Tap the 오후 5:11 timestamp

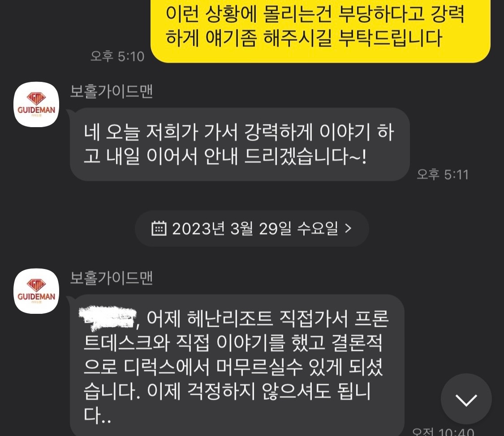point(443,175)
